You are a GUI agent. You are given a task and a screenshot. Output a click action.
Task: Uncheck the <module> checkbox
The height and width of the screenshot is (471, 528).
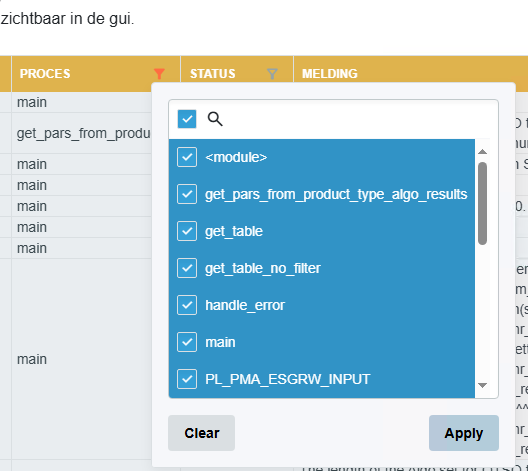[187, 157]
